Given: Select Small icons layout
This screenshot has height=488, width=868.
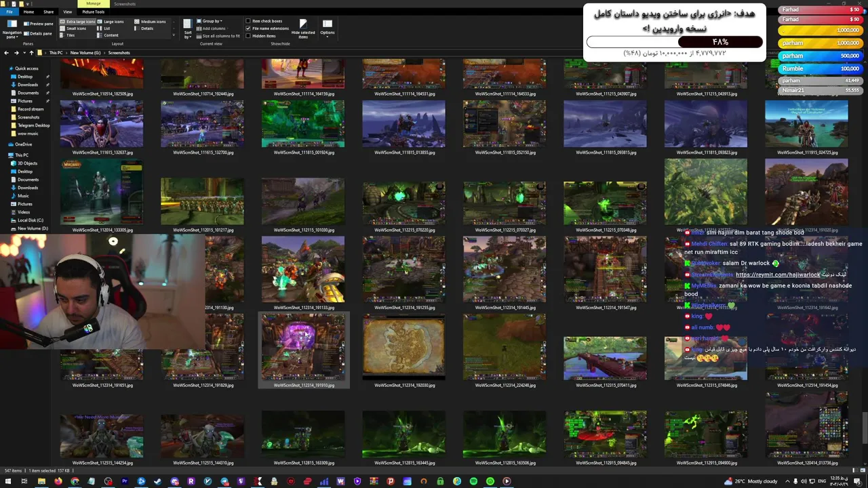Looking at the screenshot, I should pyautogui.click(x=74, y=28).
